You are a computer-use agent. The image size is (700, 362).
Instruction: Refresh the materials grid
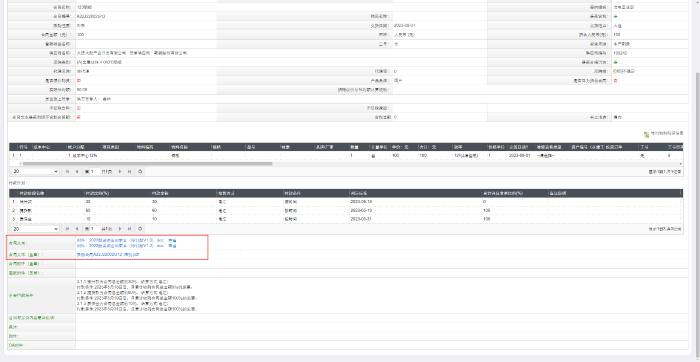coord(141,171)
